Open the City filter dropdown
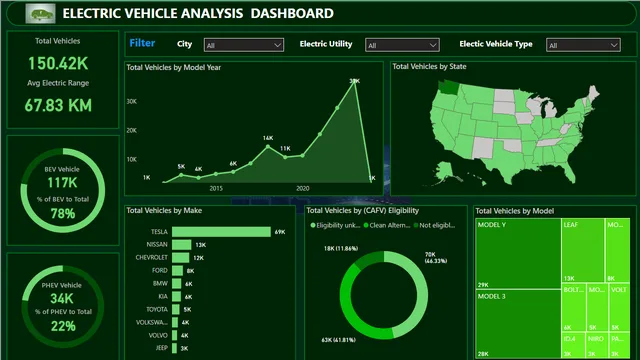640x360 pixels. 244,45
